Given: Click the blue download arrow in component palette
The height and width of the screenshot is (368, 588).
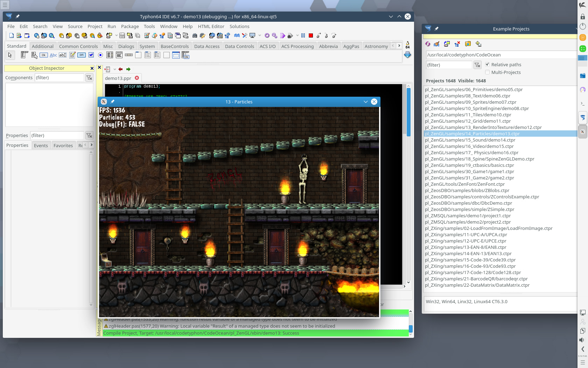Looking at the screenshot, I should pyautogui.click(x=407, y=55).
